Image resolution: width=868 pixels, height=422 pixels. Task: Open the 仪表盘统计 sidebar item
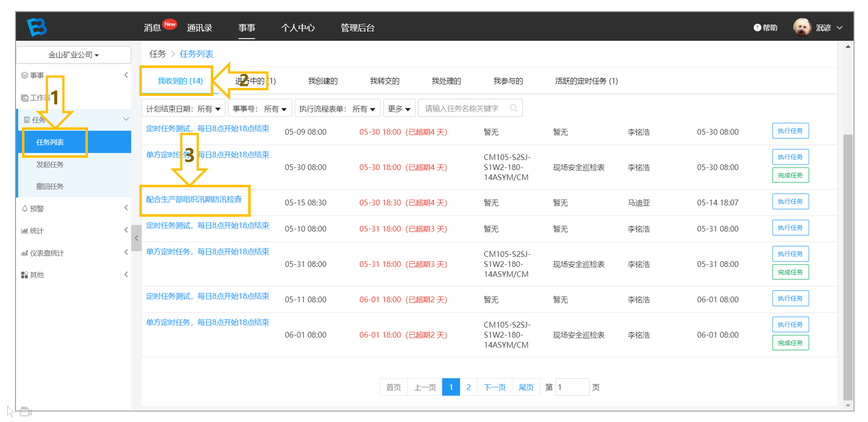74,253
